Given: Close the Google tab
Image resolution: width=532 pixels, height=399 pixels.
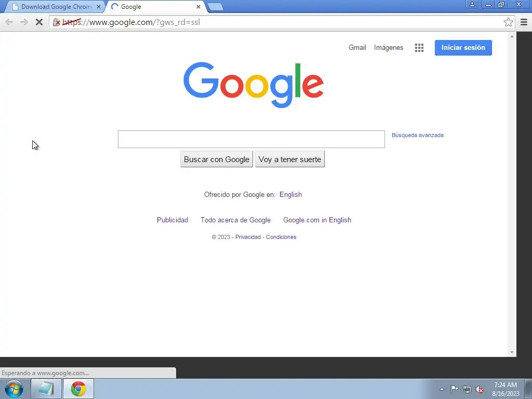Looking at the screenshot, I should coord(198,7).
